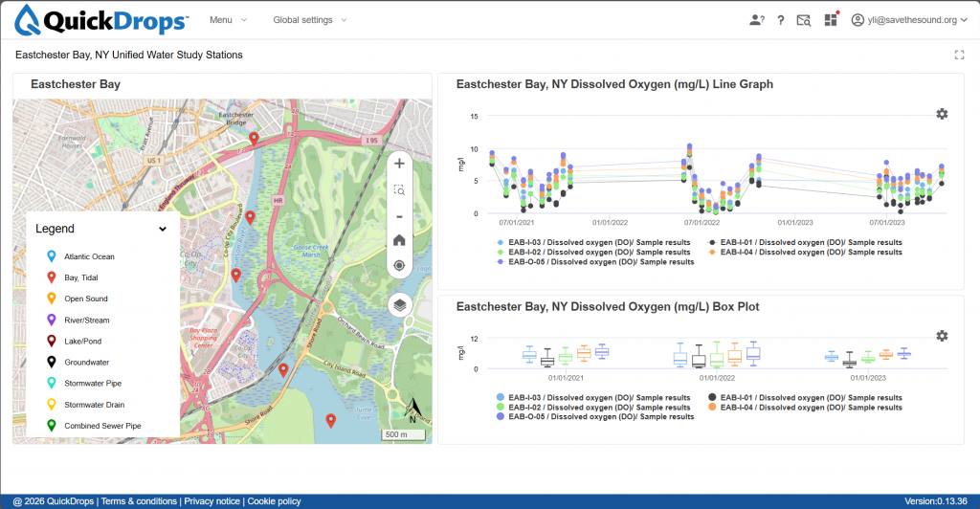Image resolution: width=980 pixels, height=509 pixels.
Task: Open the help question mark
Action: coord(781,20)
